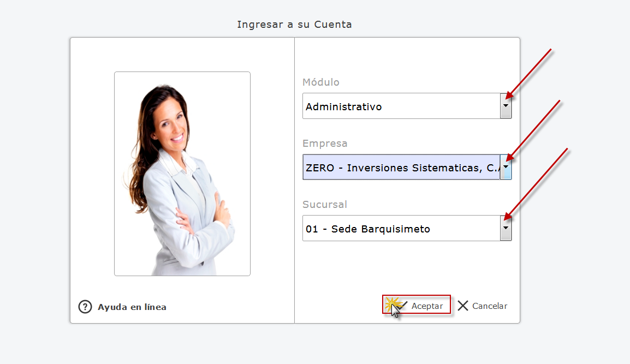This screenshot has height=364, width=630.
Task: Expand the Empresa dropdown arrow
Action: click(506, 167)
